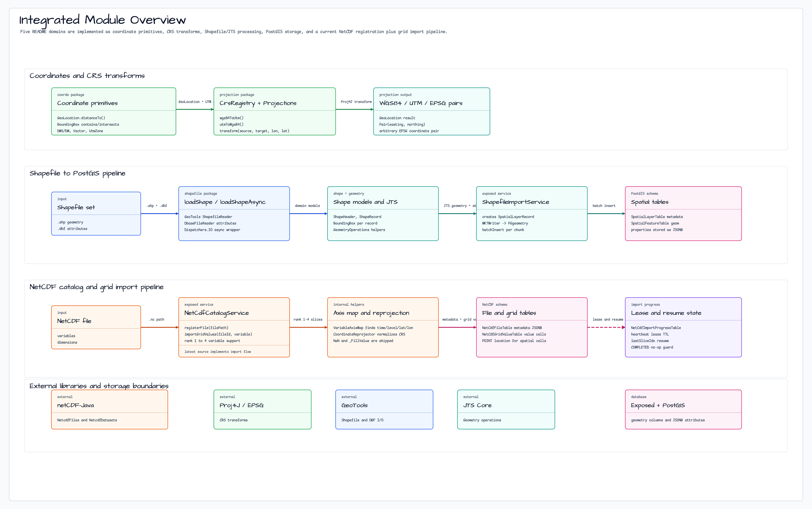Click NetcdfFiles and NetcdfDatasets text
Screen dimensions: 812x509
point(87,420)
